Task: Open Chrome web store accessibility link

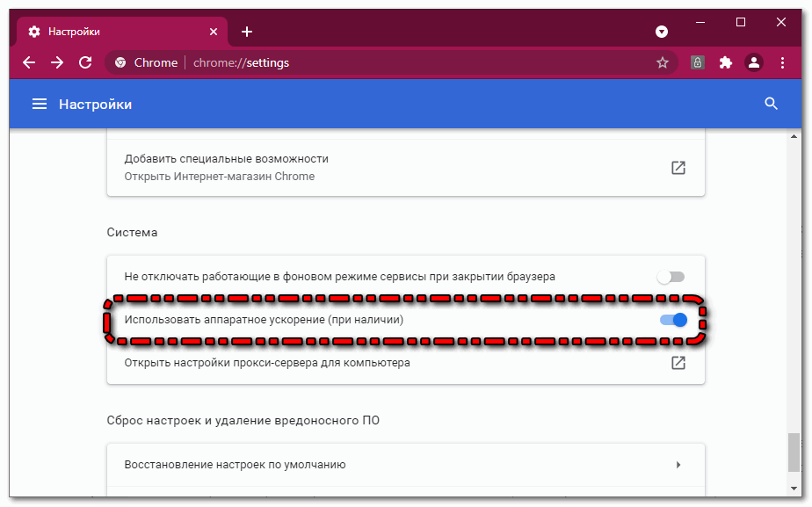Action: (x=678, y=167)
